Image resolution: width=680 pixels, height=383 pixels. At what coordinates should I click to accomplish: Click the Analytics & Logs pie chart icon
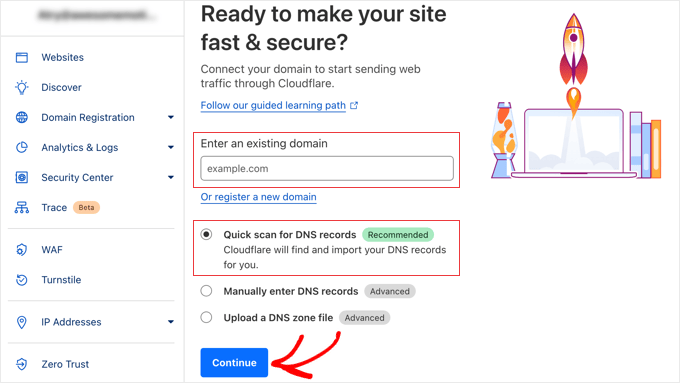(22, 147)
